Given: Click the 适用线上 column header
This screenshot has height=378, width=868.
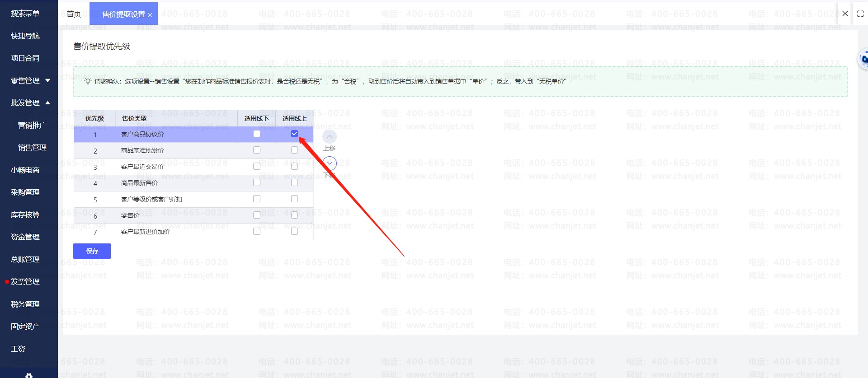Looking at the screenshot, I should (x=294, y=118).
